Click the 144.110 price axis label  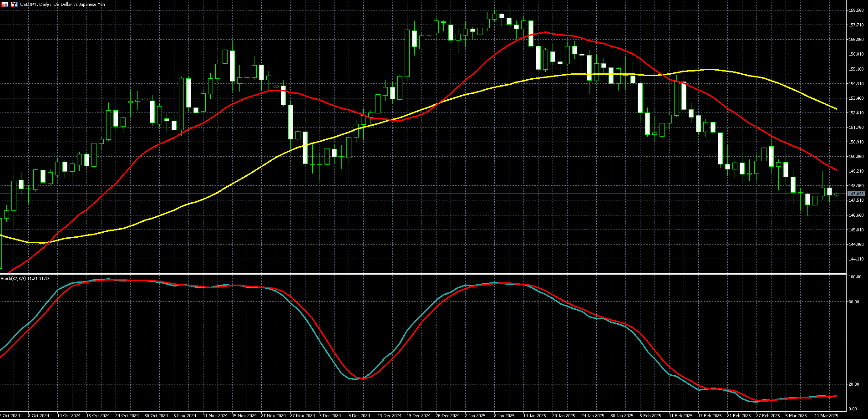[x=856, y=259]
